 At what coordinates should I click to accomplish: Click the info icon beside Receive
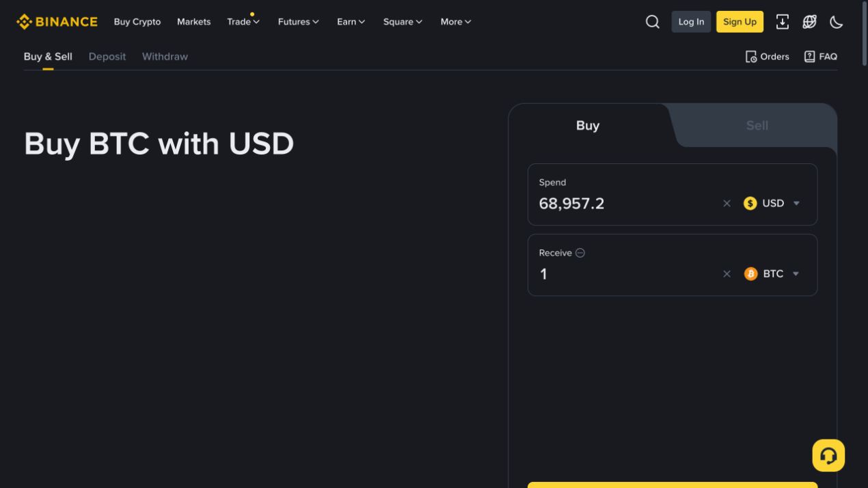580,253
